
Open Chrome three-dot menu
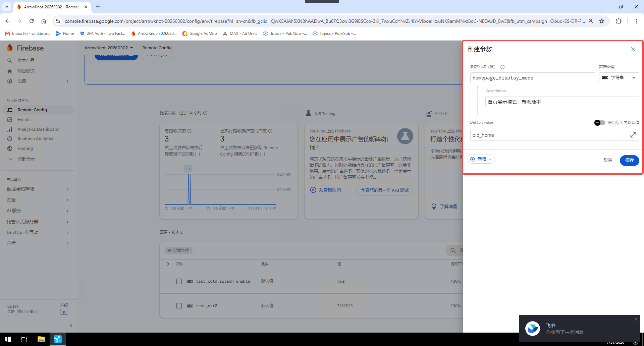pyautogui.click(x=637, y=21)
